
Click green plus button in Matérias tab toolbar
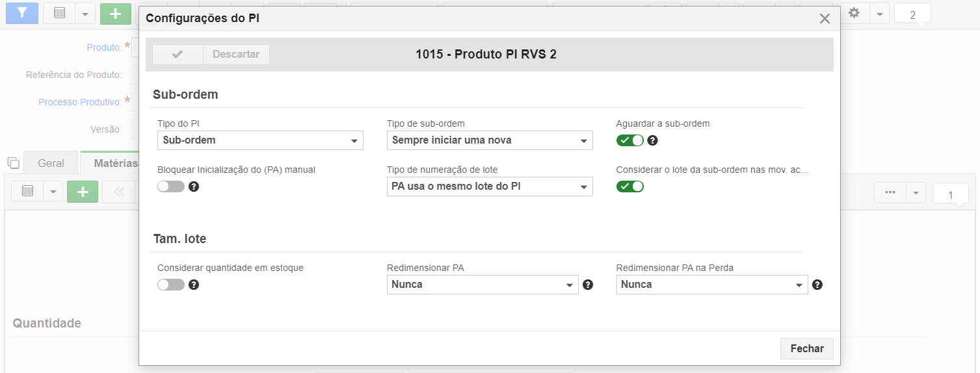[x=83, y=192]
